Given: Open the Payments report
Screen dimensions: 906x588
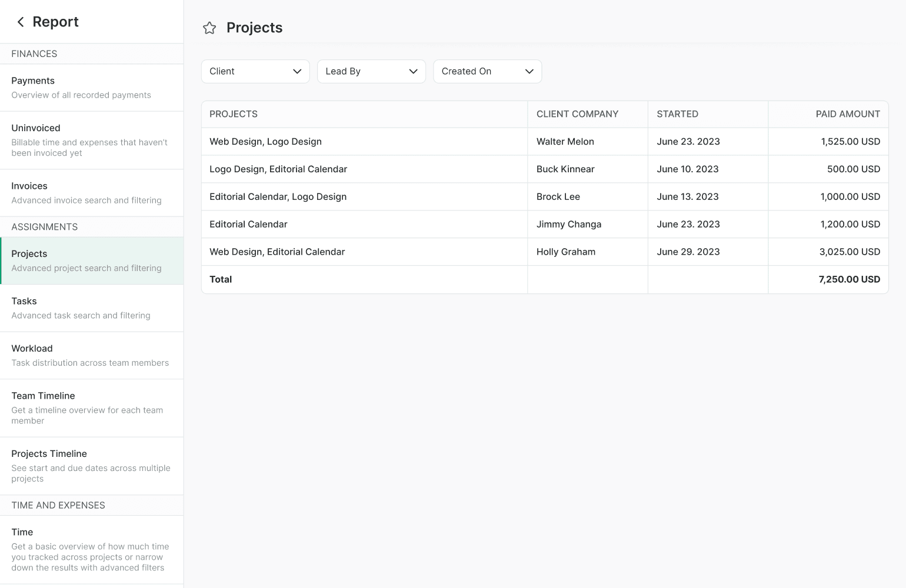Looking at the screenshot, I should (92, 88).
